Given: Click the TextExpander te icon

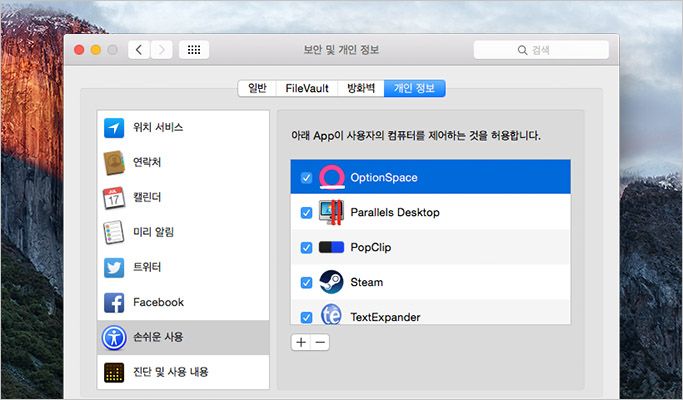Looking at the screenshot, I should coord(331,314).
